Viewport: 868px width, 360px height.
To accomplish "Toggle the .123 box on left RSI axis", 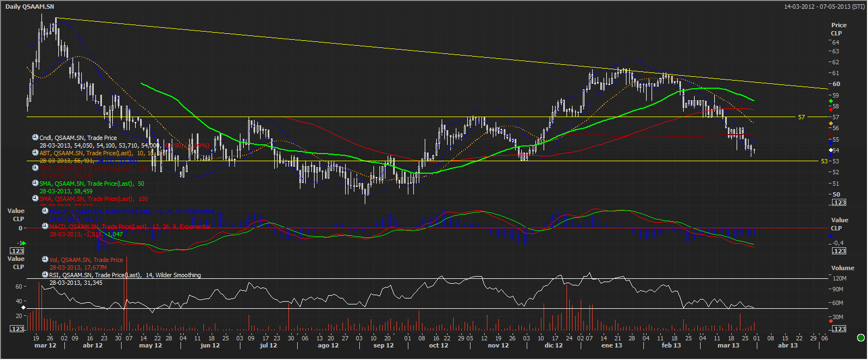I will tap(17, 328).
